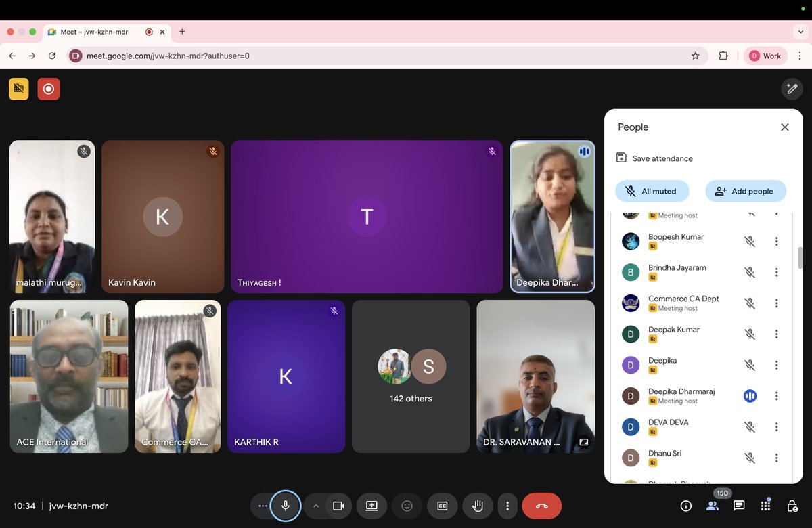Click Dhanu Sri name in People list
812x528 pixels.
tap(665, 454)
